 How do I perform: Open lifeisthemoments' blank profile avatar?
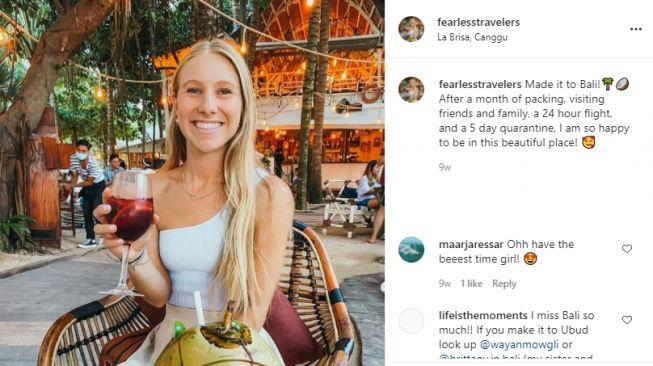[x=411, y=321]
